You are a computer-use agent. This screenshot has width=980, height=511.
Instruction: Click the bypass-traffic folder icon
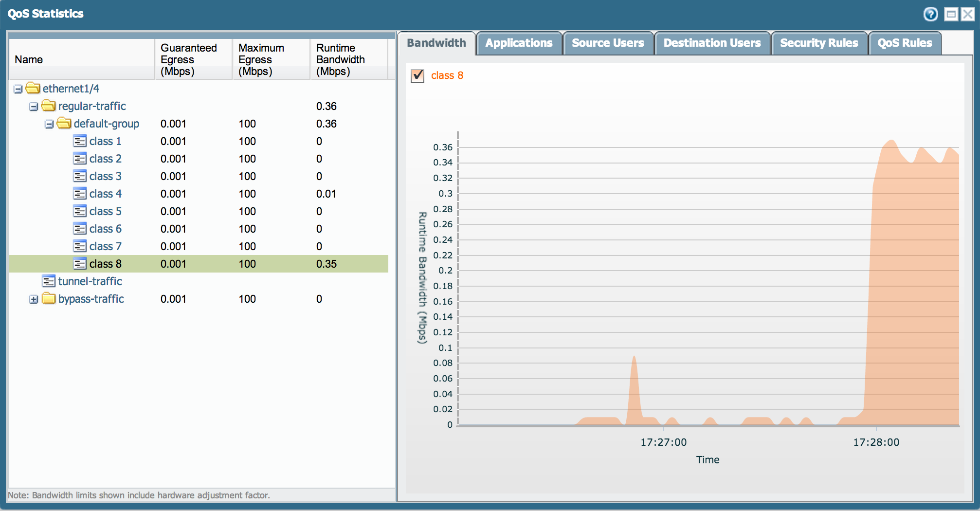click(48, 299)
